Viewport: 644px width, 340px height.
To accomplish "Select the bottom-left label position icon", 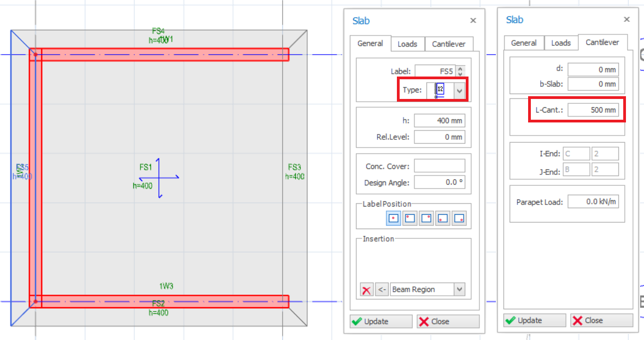I will [x=442, y=218].
